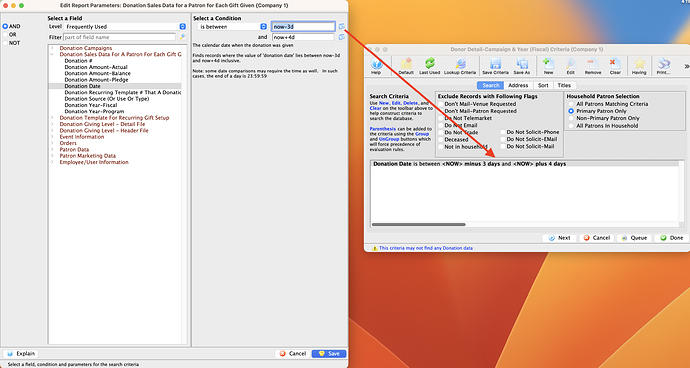
Task: Check Do Not Solicit-Mail checkbox
Action: [503, 146]
